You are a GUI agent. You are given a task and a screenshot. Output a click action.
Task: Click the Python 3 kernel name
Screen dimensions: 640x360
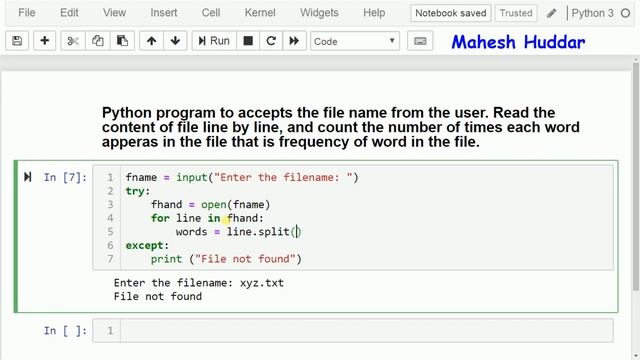coord(592,13)
